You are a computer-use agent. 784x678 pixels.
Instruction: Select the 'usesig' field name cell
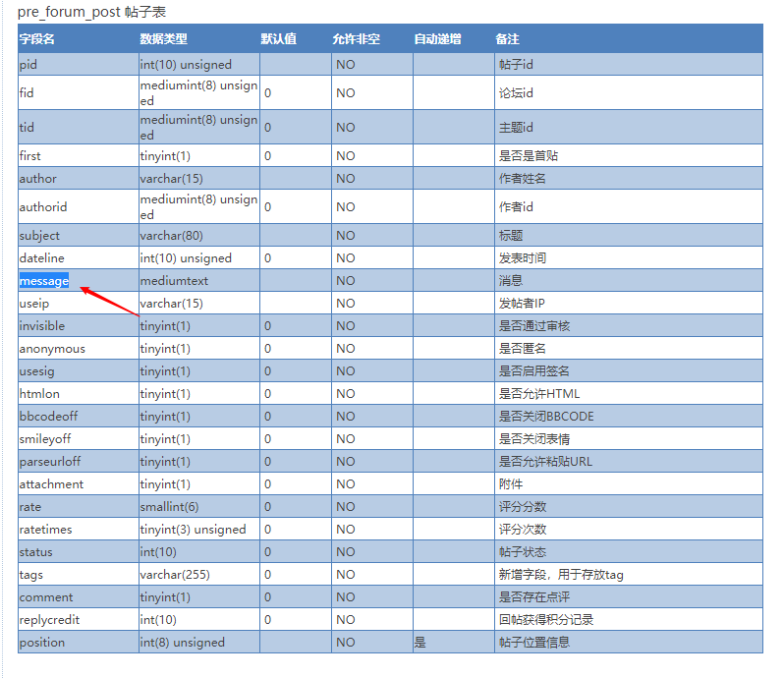(x=79, y=370)
